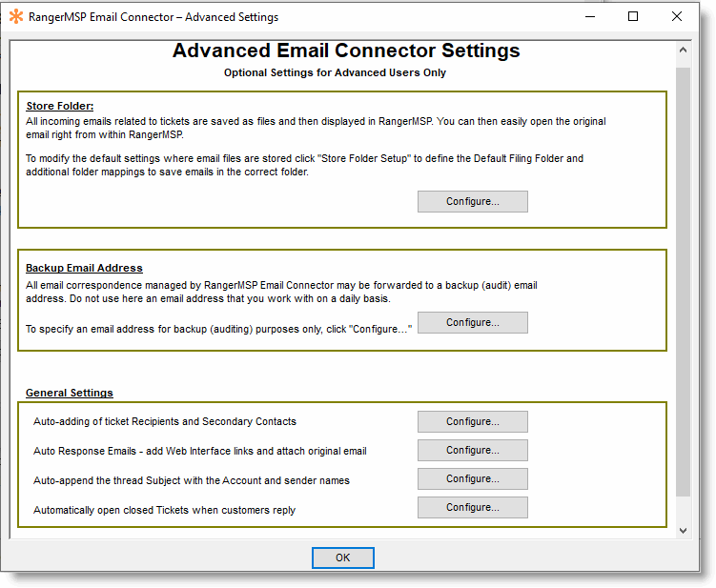Configure auto-adding of ticket Recipients
This screenshot has width=716, height=588.
[x=472, y=421]
